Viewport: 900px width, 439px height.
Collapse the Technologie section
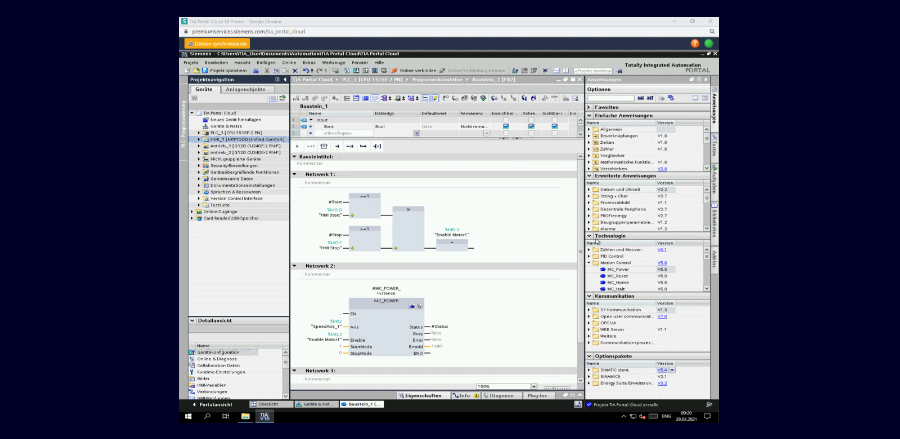[589, 236]
